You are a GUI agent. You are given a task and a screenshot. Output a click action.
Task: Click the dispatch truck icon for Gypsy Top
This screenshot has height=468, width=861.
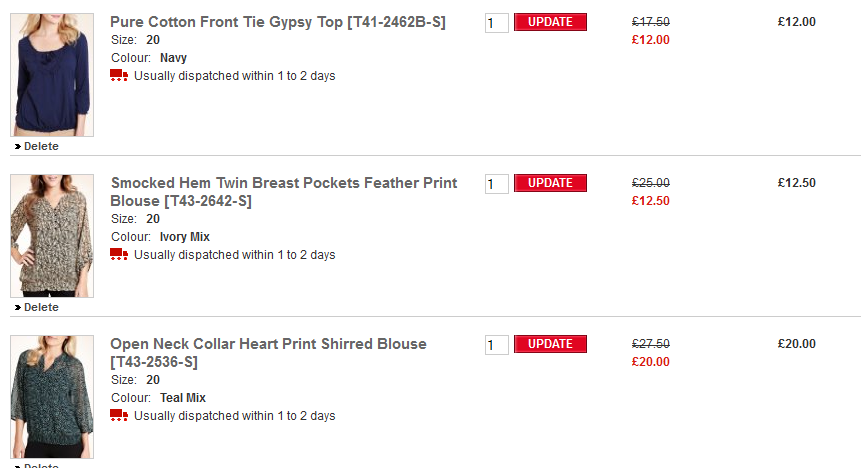[119, 76]
